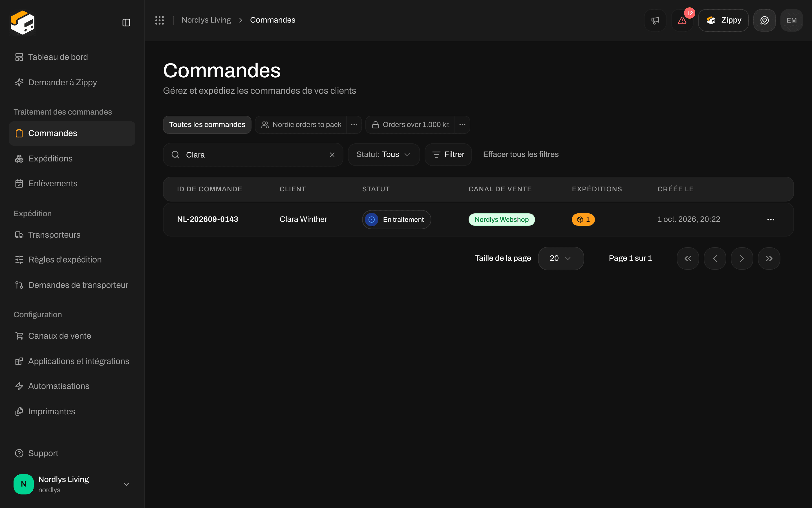Open Canaux de vente in sidebar
Screen dimensions: 812x508
[x=72, y=336]
